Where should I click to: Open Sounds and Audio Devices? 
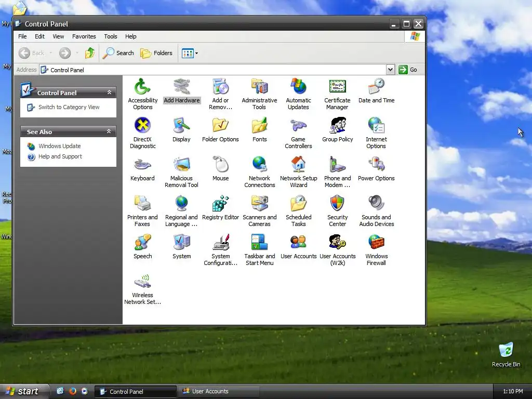376,211
